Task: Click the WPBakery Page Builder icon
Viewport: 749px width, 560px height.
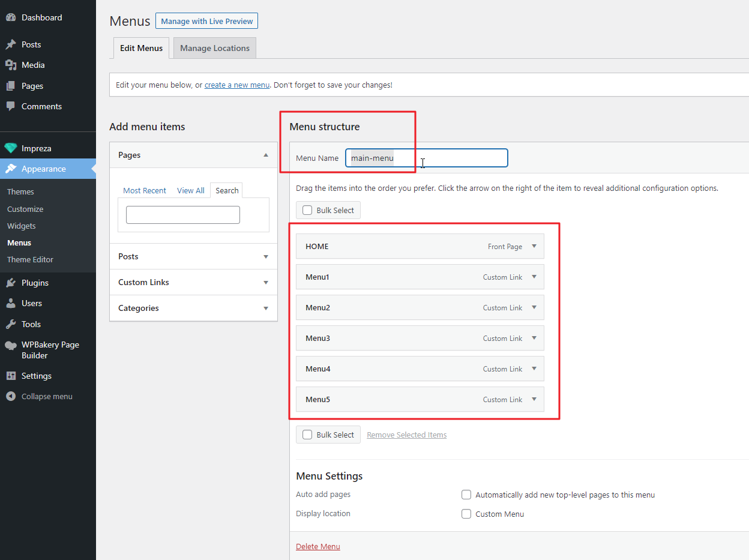Action: point(11,345)
